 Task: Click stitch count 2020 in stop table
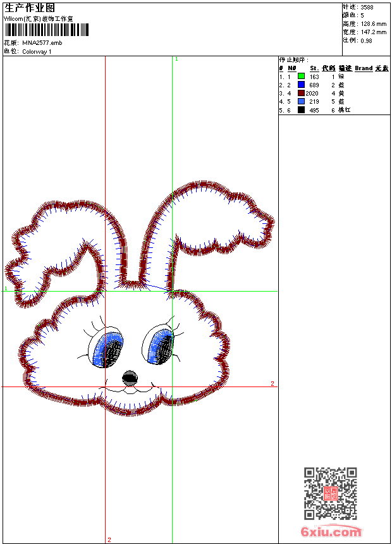(x=312, y=94)
